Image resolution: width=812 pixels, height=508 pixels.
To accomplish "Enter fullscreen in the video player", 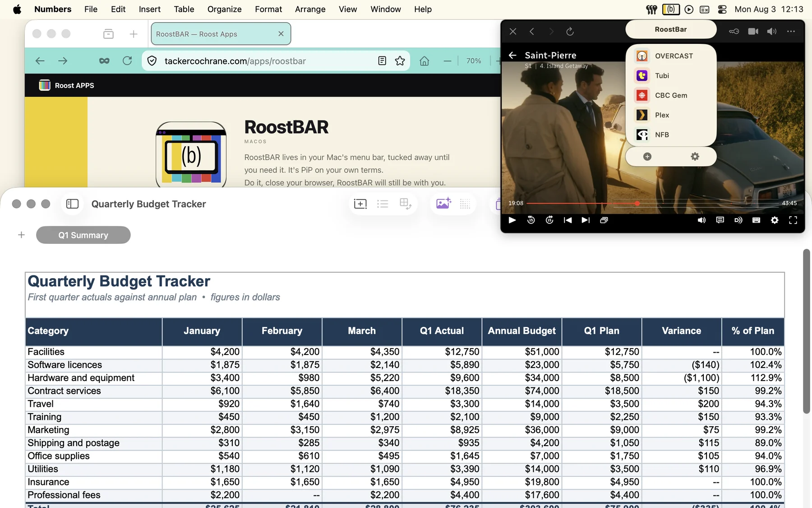I will coord(793,220).
